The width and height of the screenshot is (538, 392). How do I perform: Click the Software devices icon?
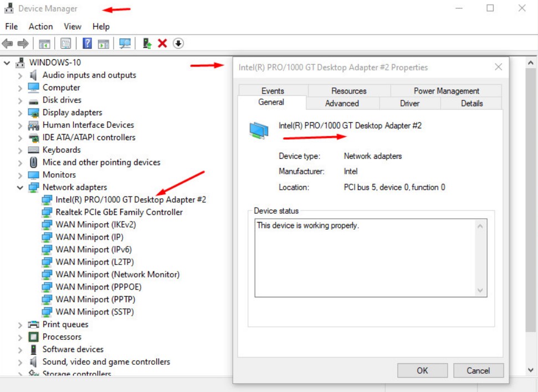(x=33, y=349)
